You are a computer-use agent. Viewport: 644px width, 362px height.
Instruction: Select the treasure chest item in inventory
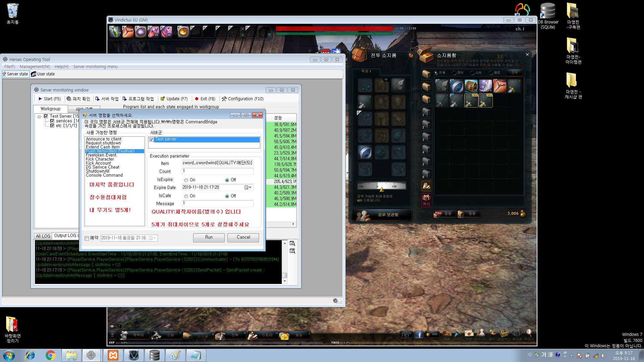(471, 86)
